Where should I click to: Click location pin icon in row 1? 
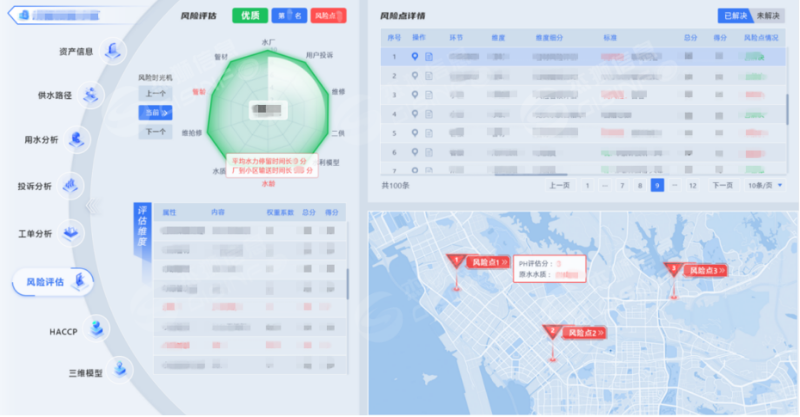(416, 57)
